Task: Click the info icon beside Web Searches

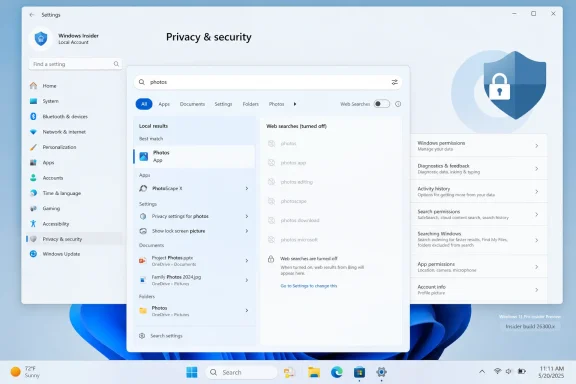Action: (398, 104)
